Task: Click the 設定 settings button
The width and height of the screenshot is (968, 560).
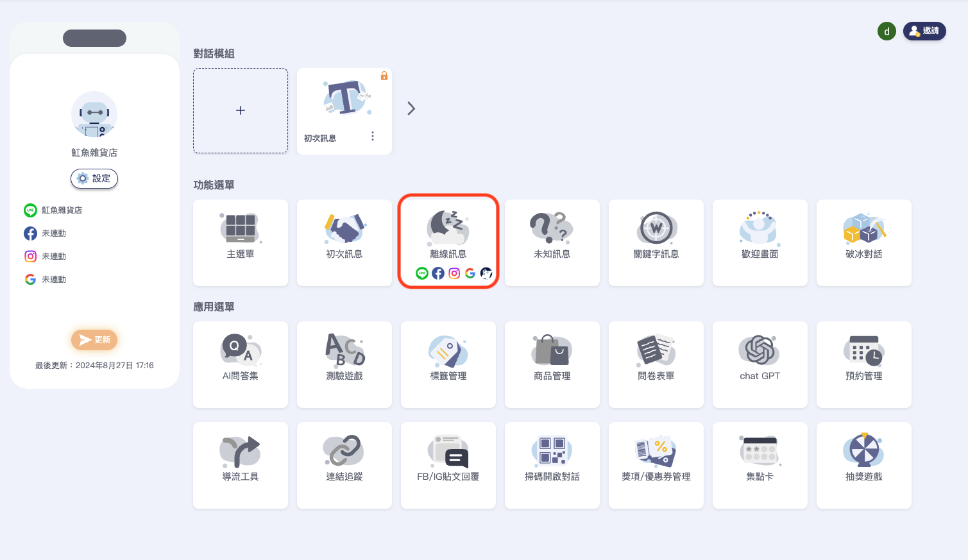Action: tap(94, 178)
